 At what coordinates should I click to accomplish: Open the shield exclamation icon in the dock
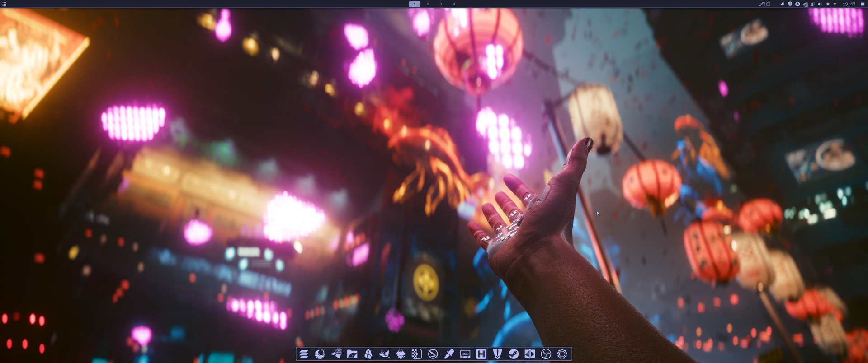coord(497,354)
